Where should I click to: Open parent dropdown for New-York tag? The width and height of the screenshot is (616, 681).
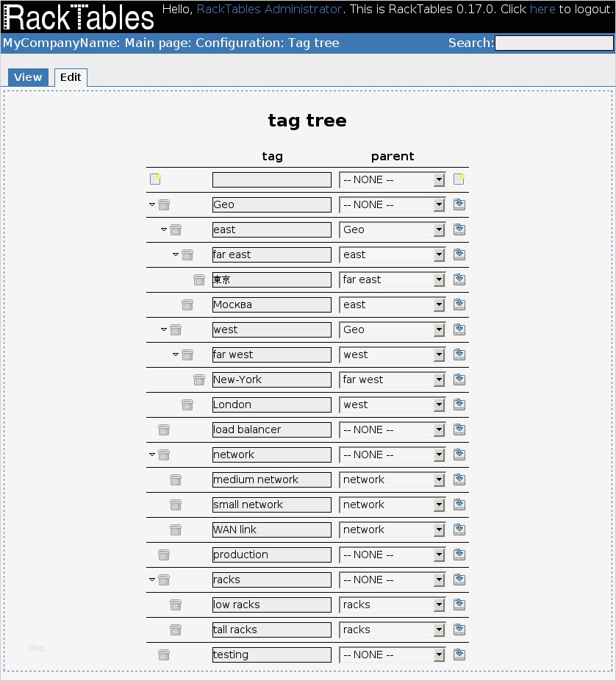(392, 380)
